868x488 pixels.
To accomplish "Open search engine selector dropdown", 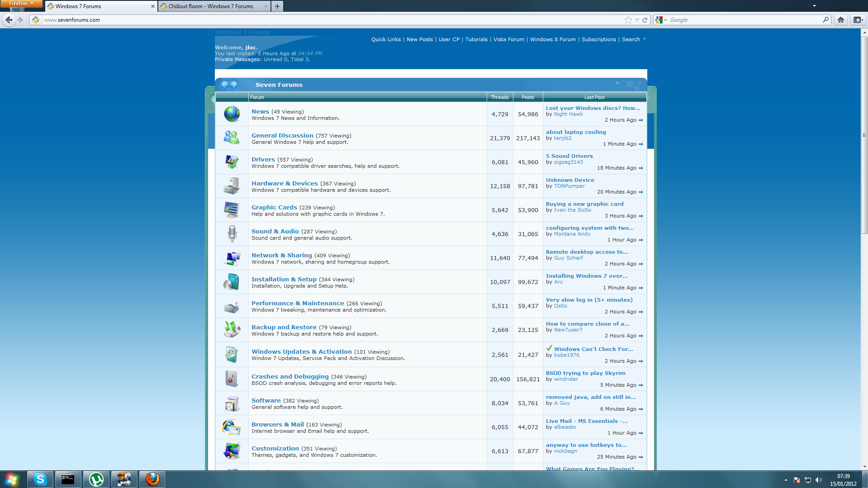I will click(661, 20).
